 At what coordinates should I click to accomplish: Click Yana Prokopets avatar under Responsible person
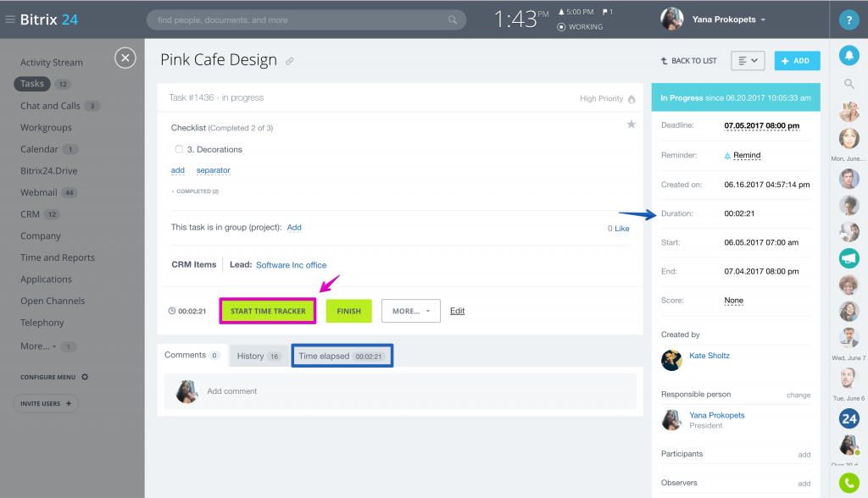671,420
